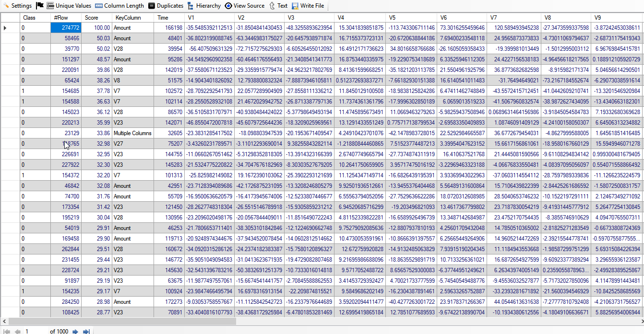This screenshot has height=334, width=644.
Task: Jump to the last page
Action: pos(86,331)
